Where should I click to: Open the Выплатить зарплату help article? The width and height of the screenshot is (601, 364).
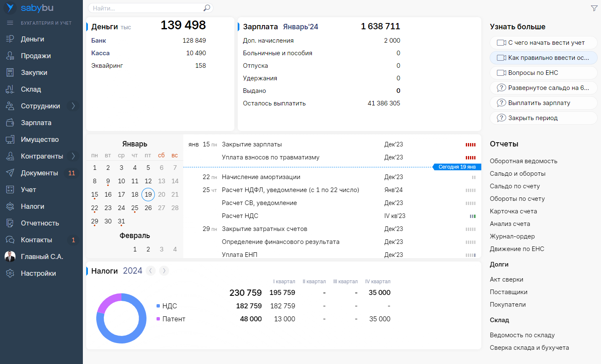539,103
